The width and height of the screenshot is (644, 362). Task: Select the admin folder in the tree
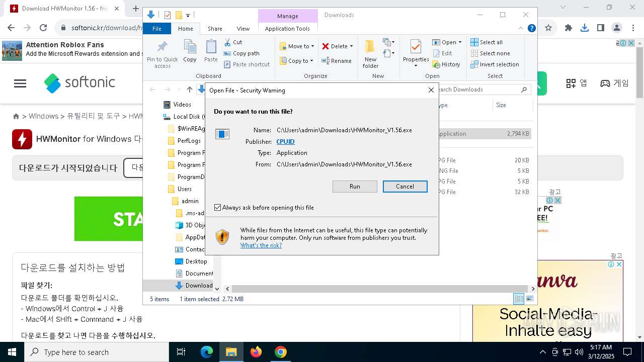(190, 201)
